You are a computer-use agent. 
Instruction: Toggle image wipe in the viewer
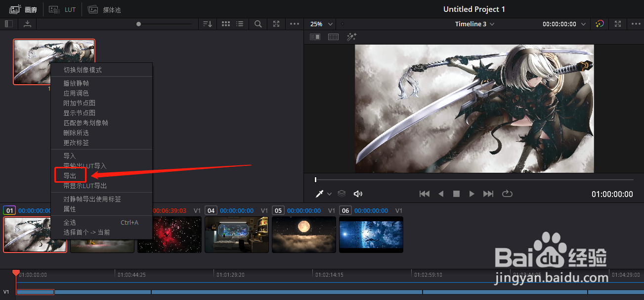315,37
